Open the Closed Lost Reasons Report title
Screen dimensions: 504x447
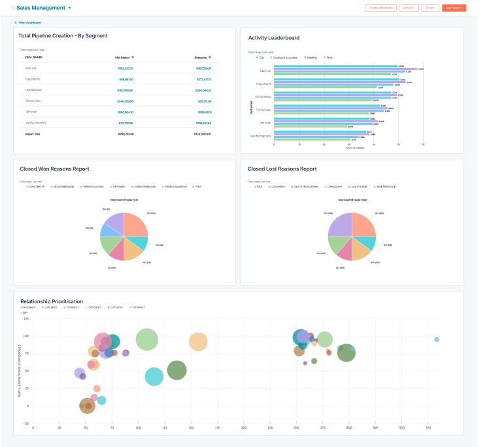pyautogui.click(x=282, y=169)
